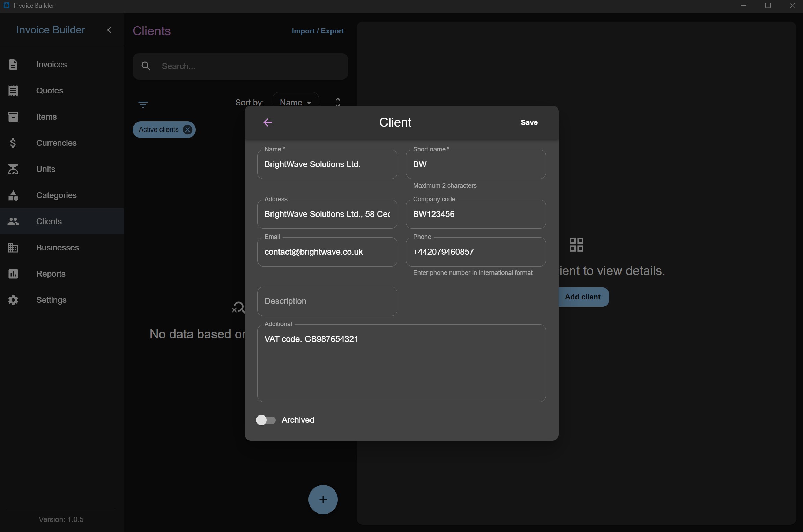Viewport: 803px width, 532px height.
Task: Click the Categories shapes icon
Action: [13, 195]
